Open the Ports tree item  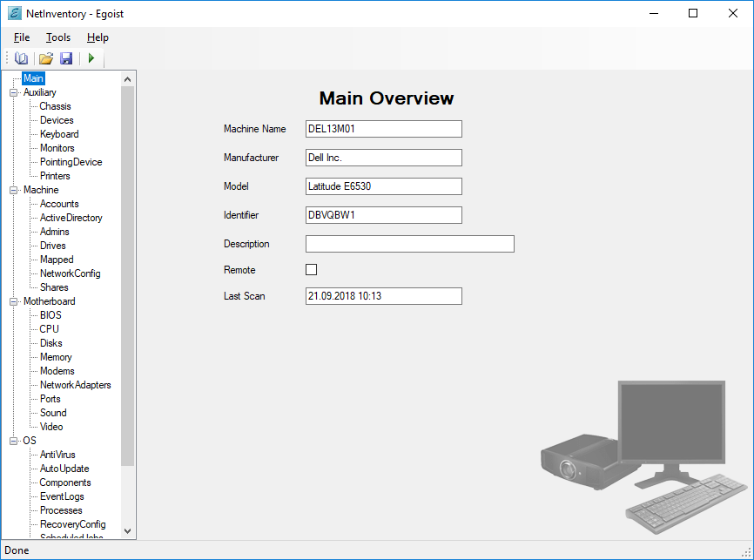click(50, 399)
